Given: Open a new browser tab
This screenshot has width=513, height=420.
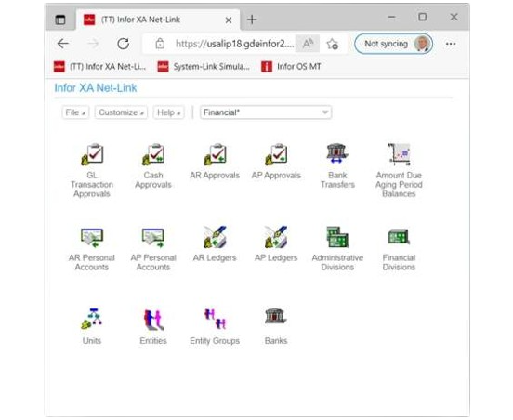Looking at the screenshot, I should [x=252, y=20].
